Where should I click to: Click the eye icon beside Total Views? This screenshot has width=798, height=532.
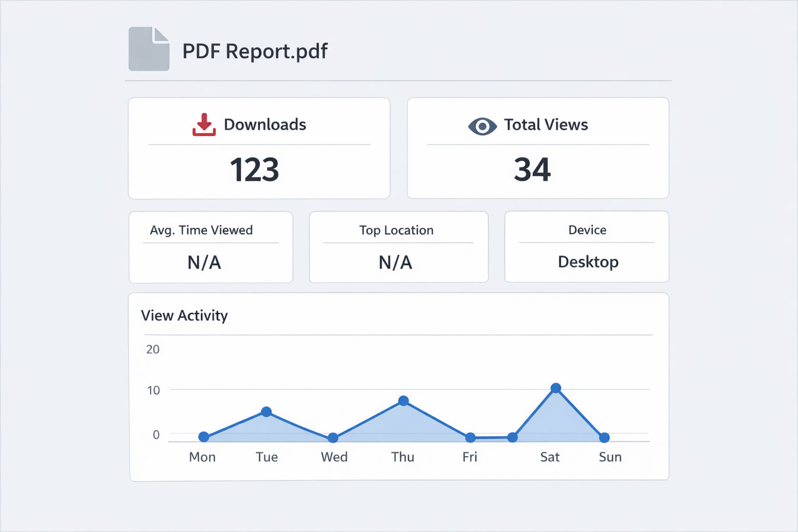pos(482,126)
